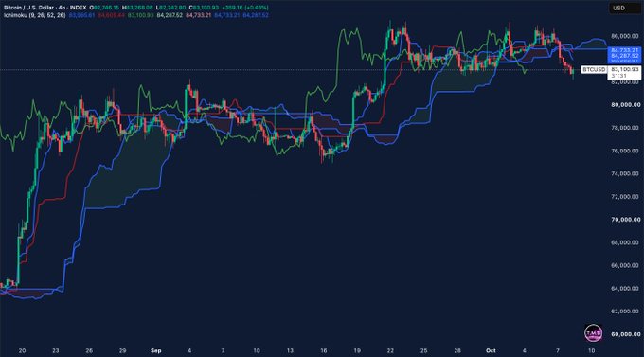This screenshot has width=644, height=357.
Task: Open the USD currency selector
Action: (x=624, y=8)
